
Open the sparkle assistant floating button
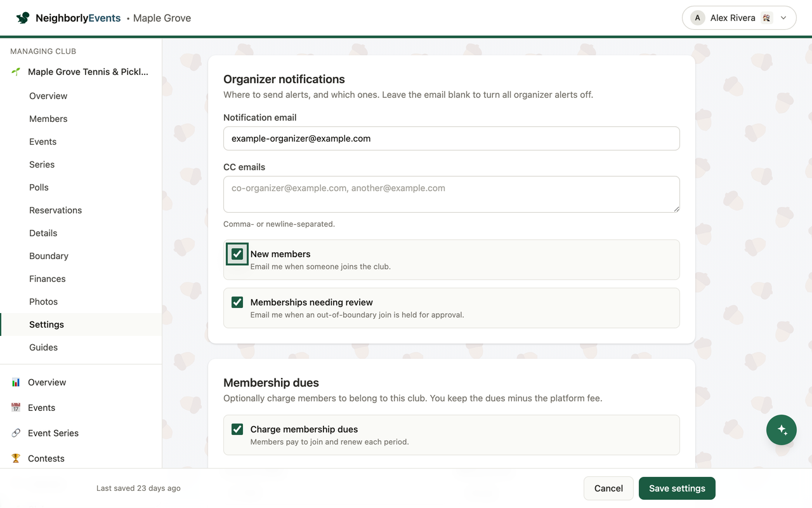pos(782,430)
